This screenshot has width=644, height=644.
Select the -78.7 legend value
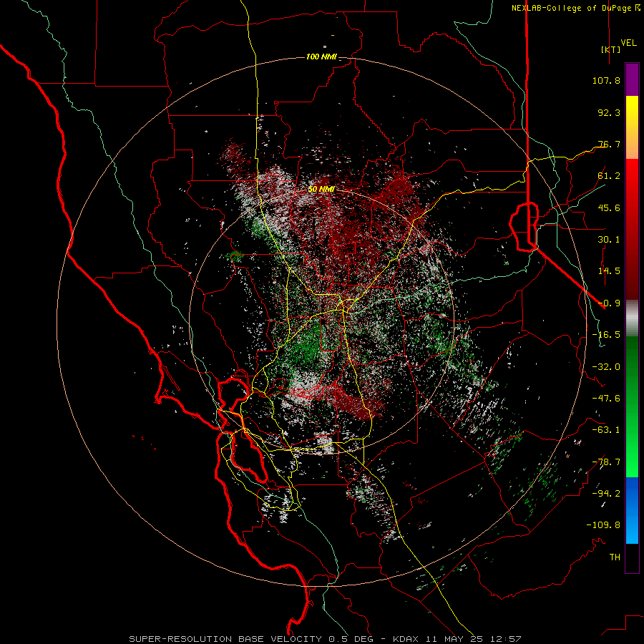click(606, 462)
